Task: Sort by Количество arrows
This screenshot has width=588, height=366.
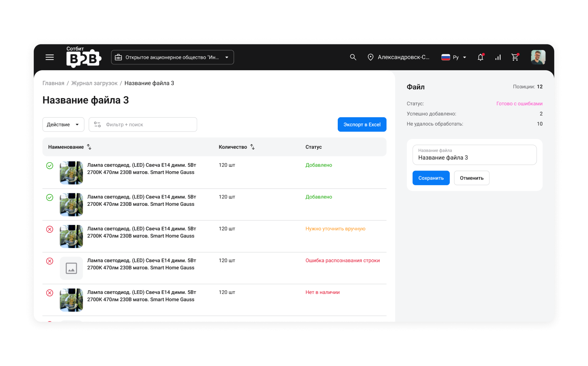Action: pyautogui.click(x=252, y=147)
